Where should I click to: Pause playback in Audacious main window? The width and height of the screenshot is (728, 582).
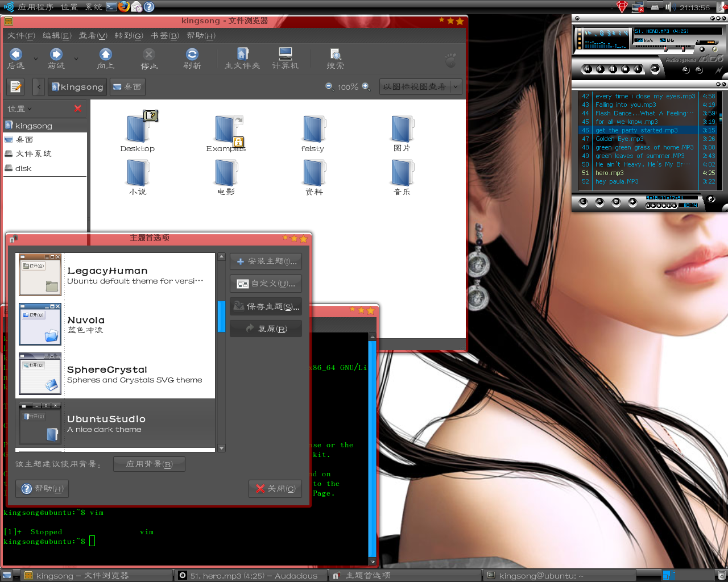(613, 69)
